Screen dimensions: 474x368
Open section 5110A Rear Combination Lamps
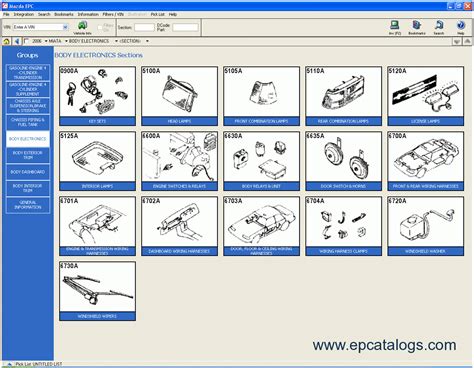(343, 96)
